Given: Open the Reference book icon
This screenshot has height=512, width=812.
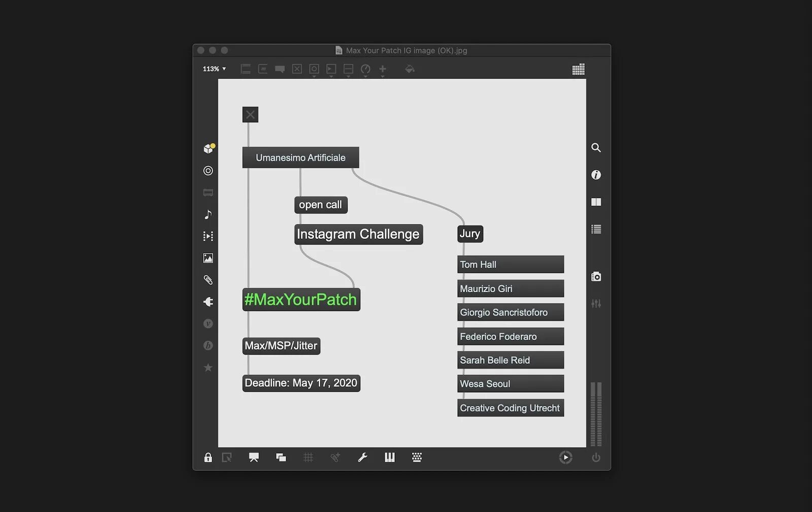Looking at the screenshot, I should pyautogui.click(x=596, y=202).
